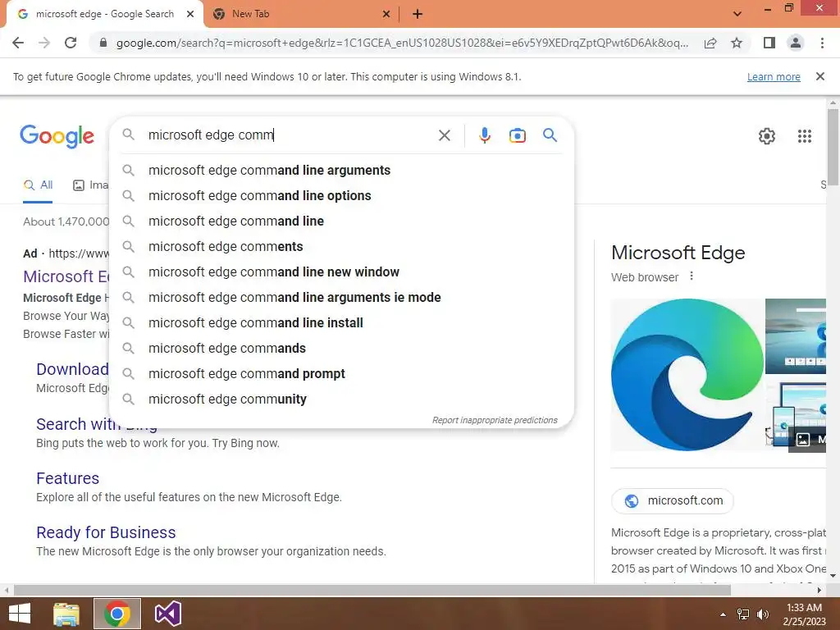Open the Ready for Business sitelink
The width and height of the screenshot is (840, 630).
coord(106,532)
